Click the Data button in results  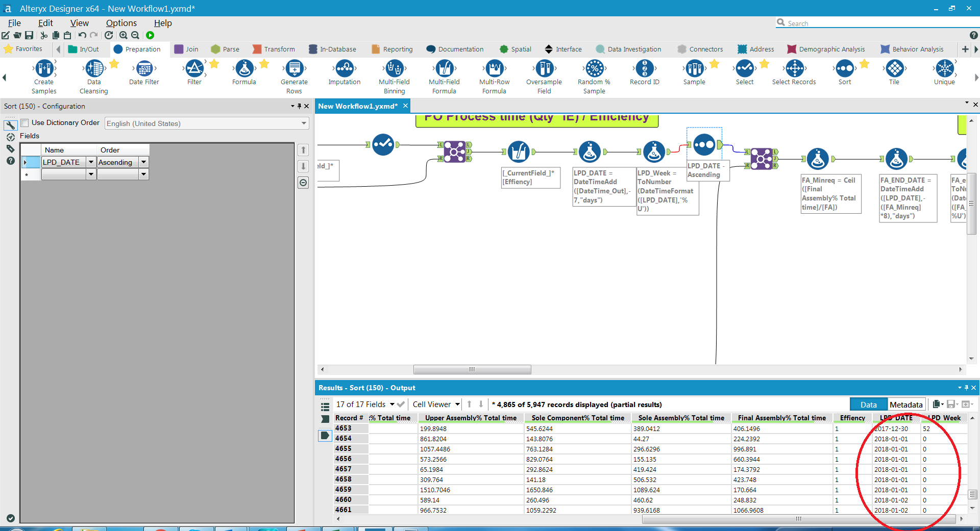[x=868, y=404]
